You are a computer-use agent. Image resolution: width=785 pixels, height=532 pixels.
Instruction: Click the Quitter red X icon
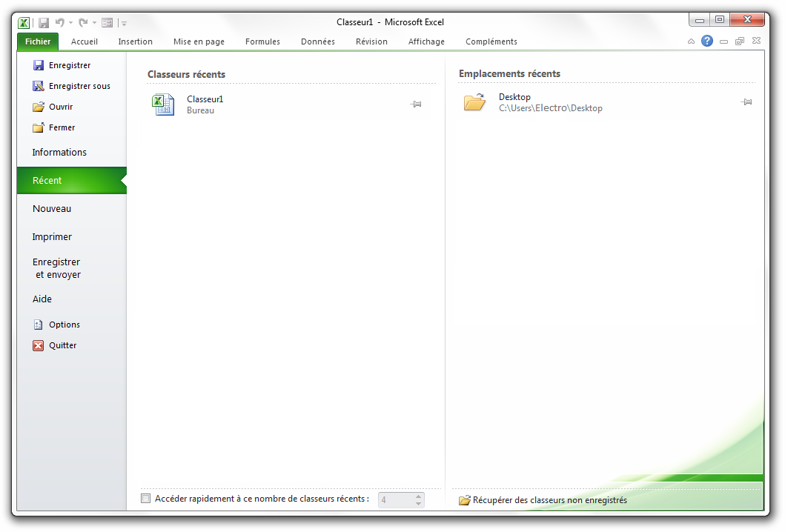tap(39, 345)
